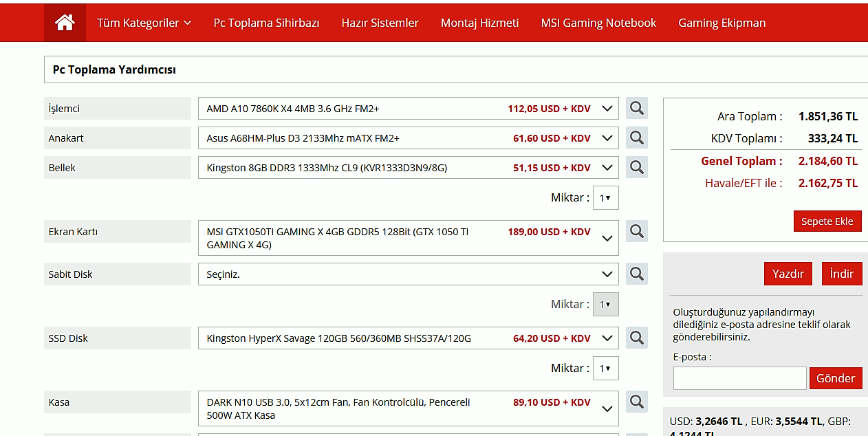Click the 112,05 USD + KDV price
The height and width of the screenshot is (436, 868).
(550, 109)
